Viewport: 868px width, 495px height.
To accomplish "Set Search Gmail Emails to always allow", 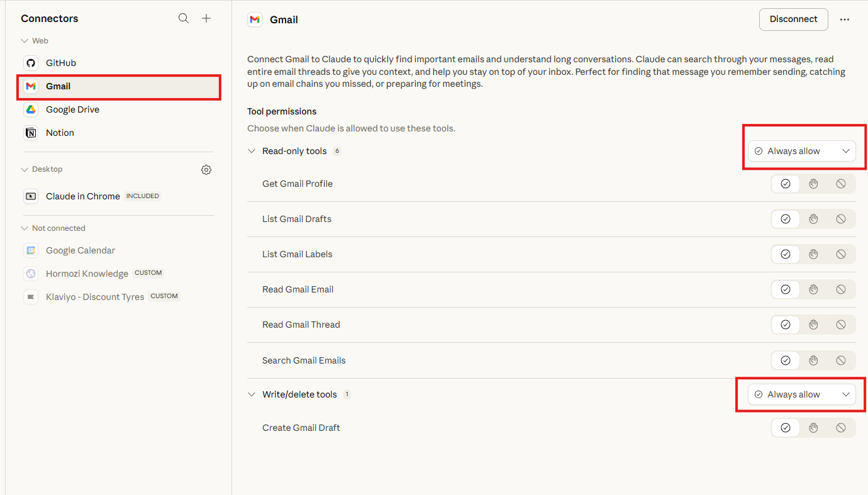I will [x=786, y=360].
